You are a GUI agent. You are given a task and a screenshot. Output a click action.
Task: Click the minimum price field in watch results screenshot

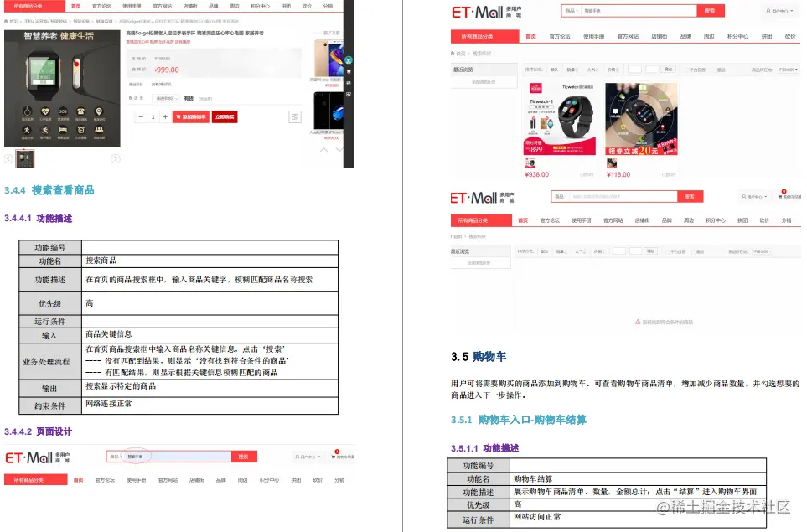(x=634, y=70)
